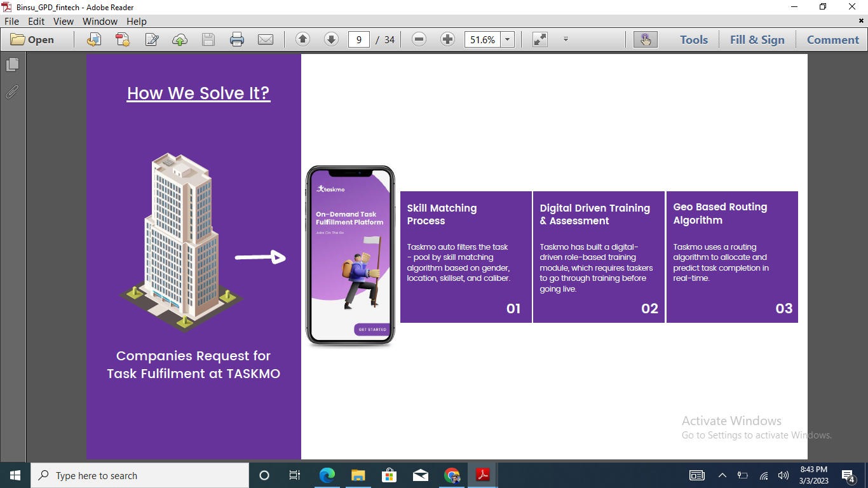
Task: Zoom in with plus icon
Action: pos(447,39)
